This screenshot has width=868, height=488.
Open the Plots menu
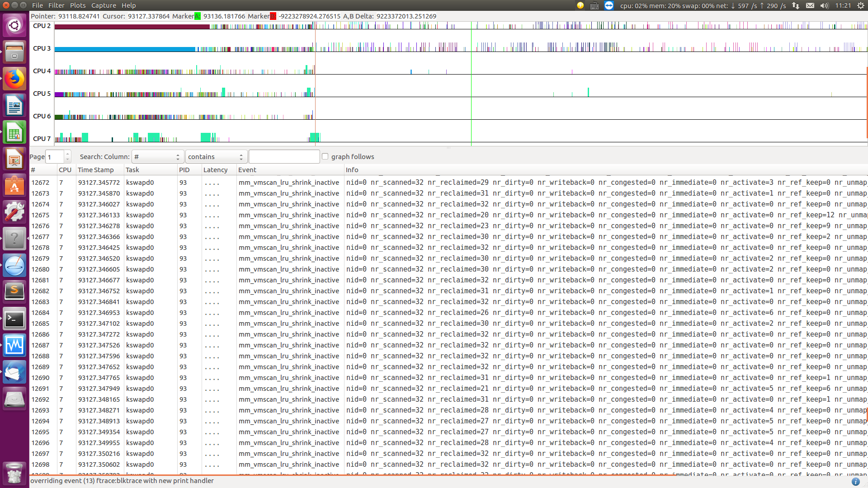point(78,5)
